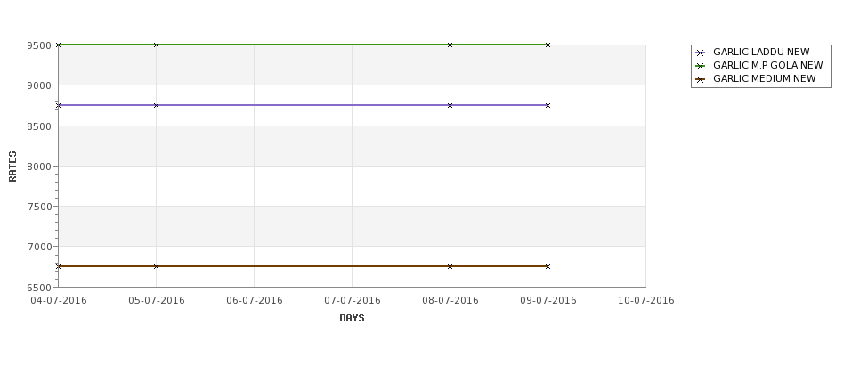Click the Garlic Medium New legend marker
This screenshot has height=382, width=868.
(x=700, y=79)
